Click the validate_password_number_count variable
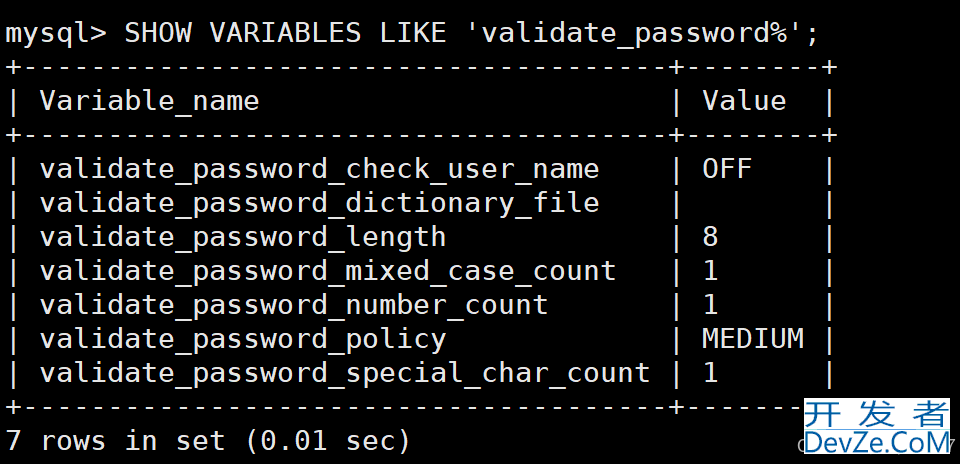Viewport: 960px width, 464px height. tap(294, 305)
